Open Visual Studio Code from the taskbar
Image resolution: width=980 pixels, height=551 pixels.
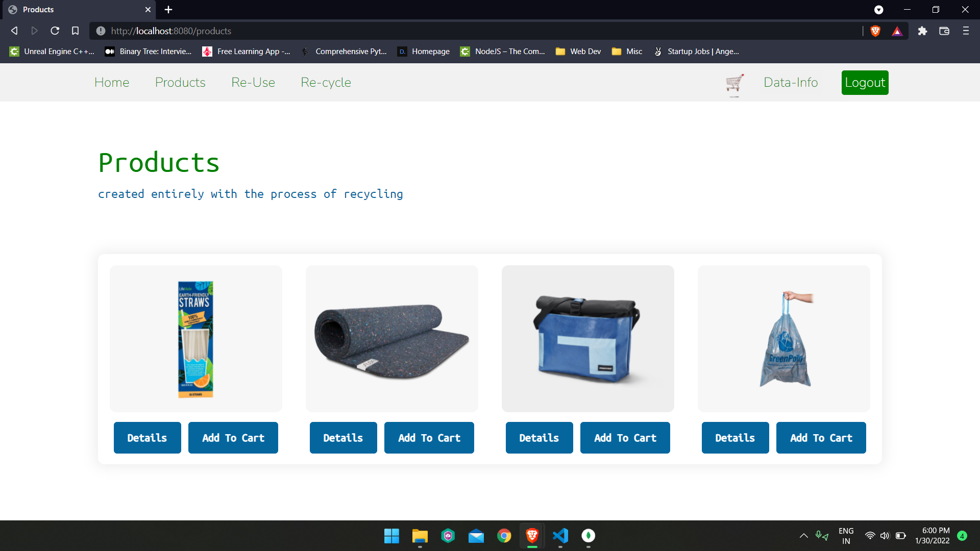pyautogui.click(x=560, y=536)
